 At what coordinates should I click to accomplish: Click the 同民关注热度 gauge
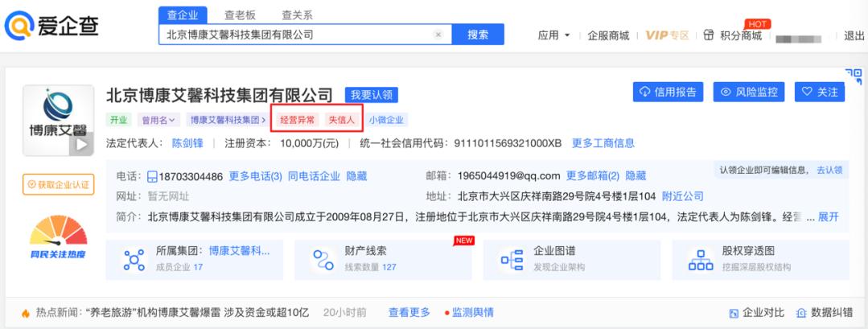58,237
